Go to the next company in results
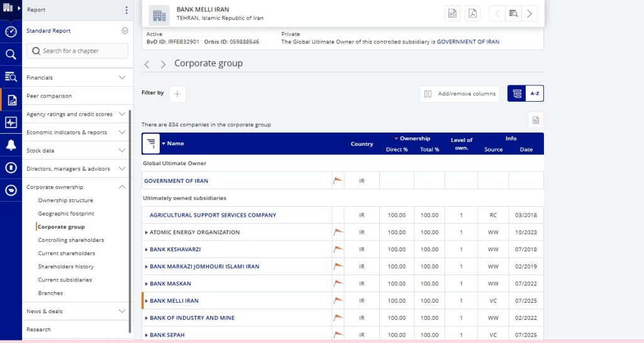This screenshot has height=343, width=644. click(530, 14)
